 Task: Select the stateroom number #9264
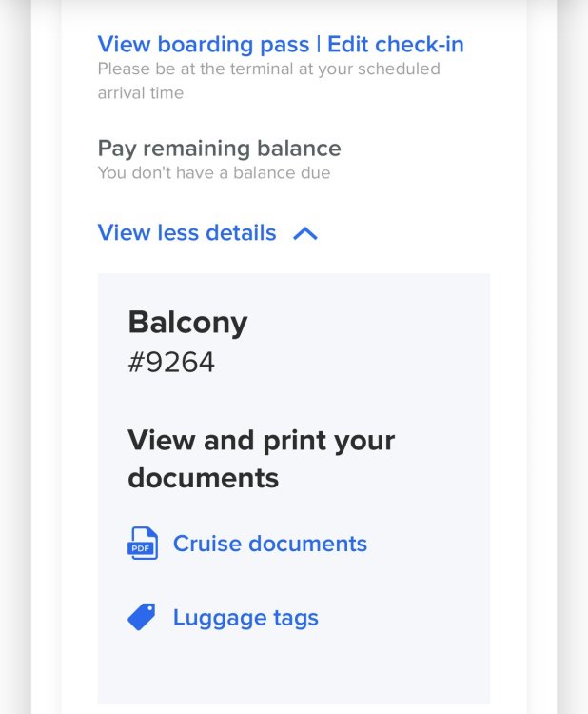[x=171, y=363]
